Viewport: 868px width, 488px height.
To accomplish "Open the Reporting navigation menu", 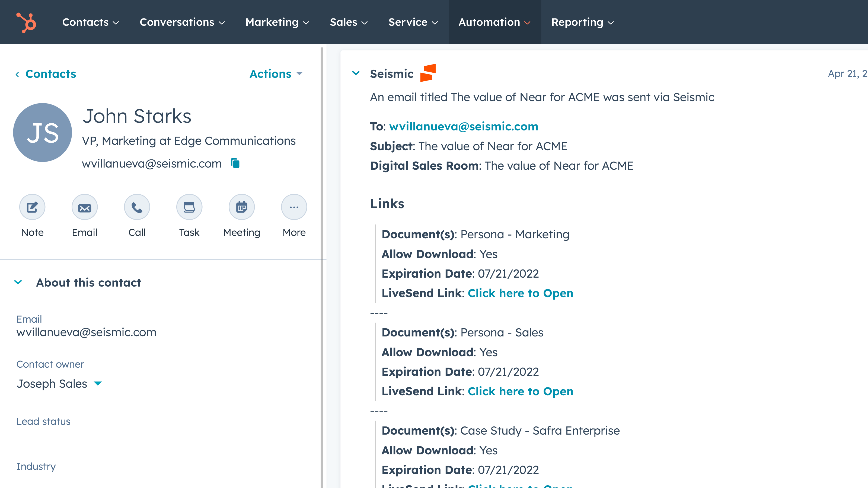I will tap(582, 22).
